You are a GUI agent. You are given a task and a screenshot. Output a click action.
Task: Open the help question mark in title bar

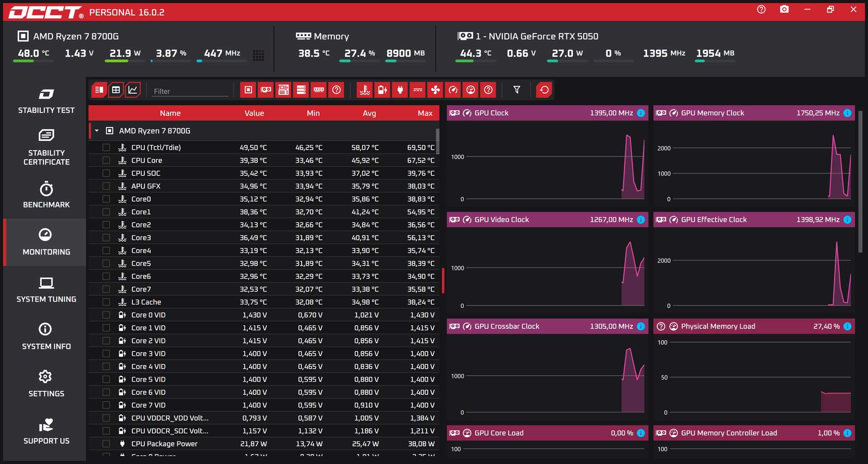(x=761, y=9)
